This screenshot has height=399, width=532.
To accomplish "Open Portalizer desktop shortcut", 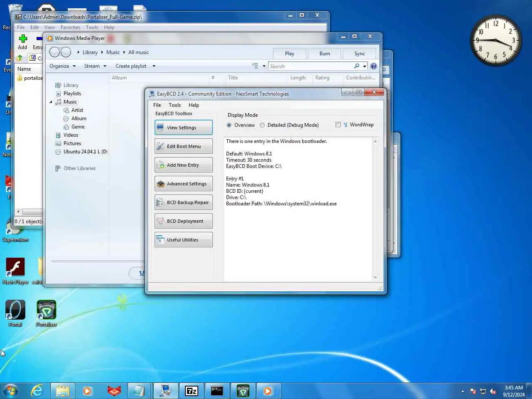I will (x=46, y=313).
